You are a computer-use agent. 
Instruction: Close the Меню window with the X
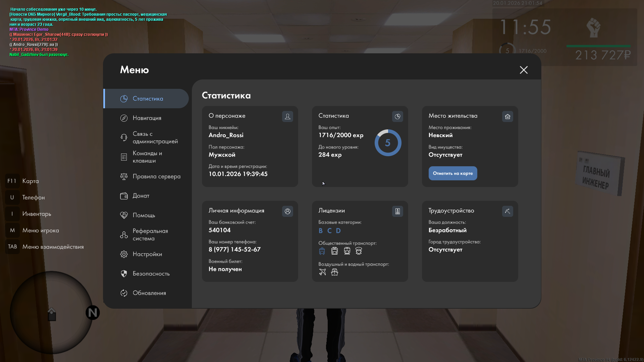tap(524, 70)
